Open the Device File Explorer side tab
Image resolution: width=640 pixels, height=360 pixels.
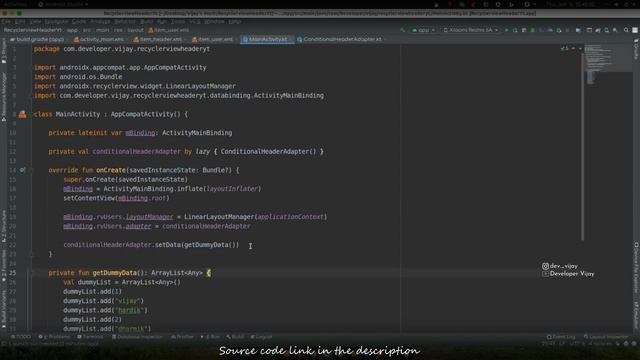tap(636, 267)
